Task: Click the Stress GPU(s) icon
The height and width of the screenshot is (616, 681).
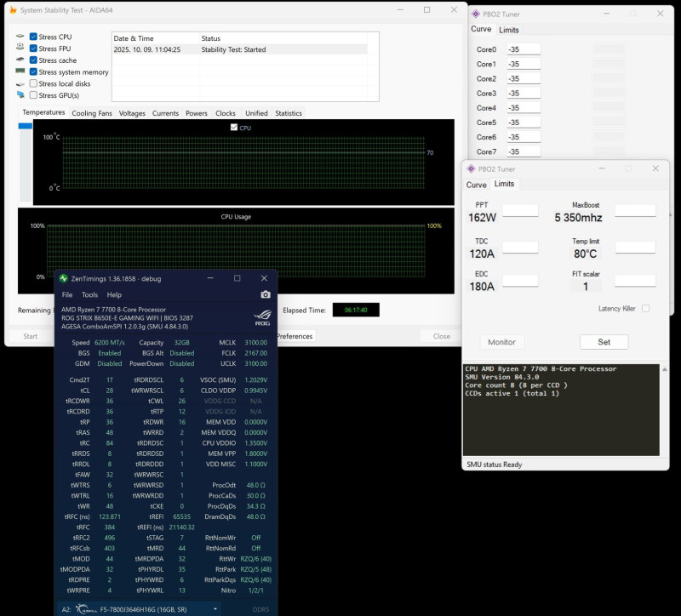Action: coord(20,94)
